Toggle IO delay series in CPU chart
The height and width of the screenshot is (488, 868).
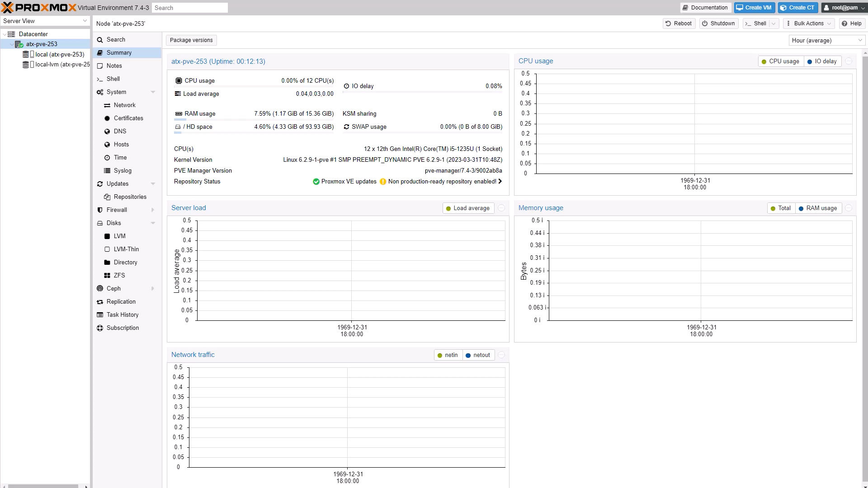pos(822,61)
